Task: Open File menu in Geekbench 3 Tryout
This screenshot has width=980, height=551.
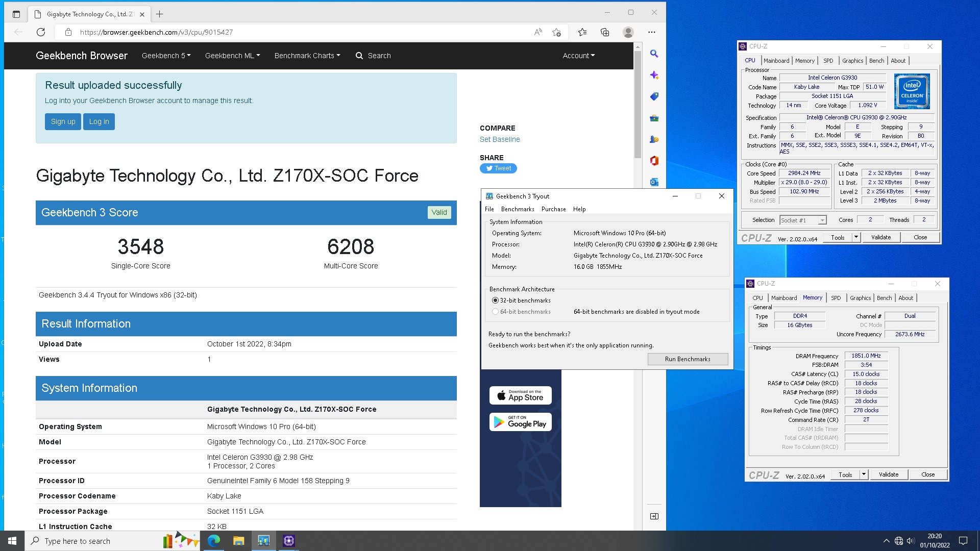Action: click(x=489, y=209)
